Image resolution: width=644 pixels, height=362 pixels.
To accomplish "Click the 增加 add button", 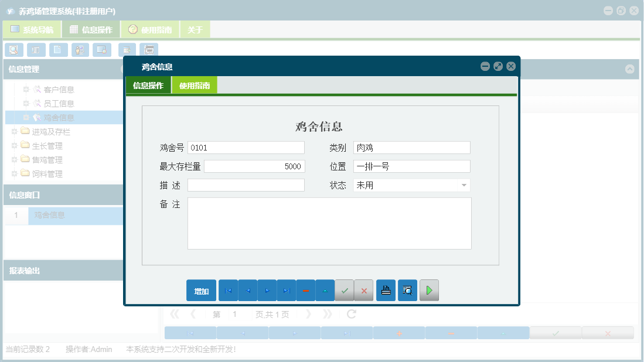I will pyautogui.click(x=201, y=290).
